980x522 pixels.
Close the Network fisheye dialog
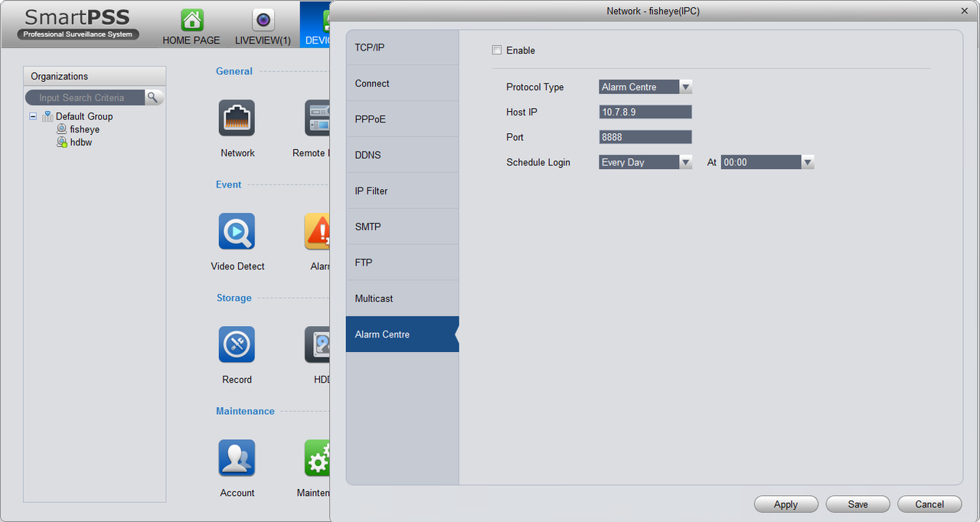(x=964, y=11)
